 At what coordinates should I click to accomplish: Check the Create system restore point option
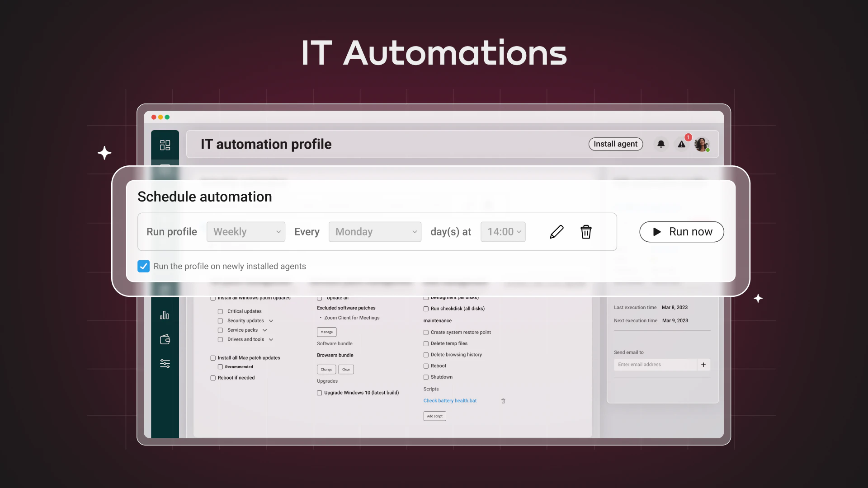click(x=425, y=332)
